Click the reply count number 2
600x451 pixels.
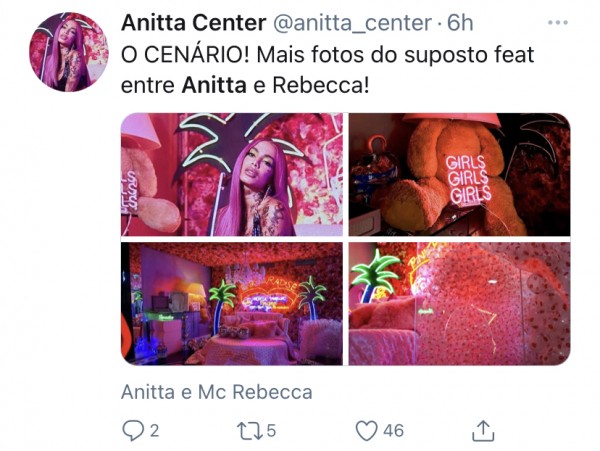pos(154,431)
